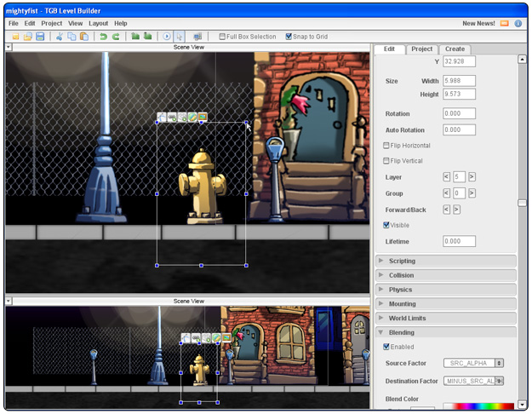Decrease the Group value
Screen dimensions: 532x414
pos(447,193)
